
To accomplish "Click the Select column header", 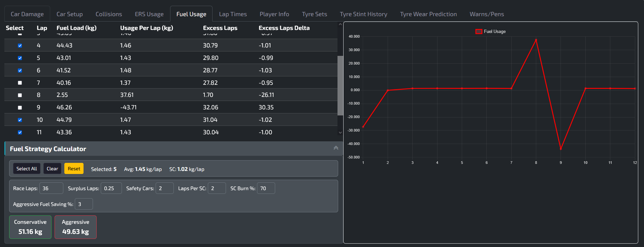I will click(15, 28).
